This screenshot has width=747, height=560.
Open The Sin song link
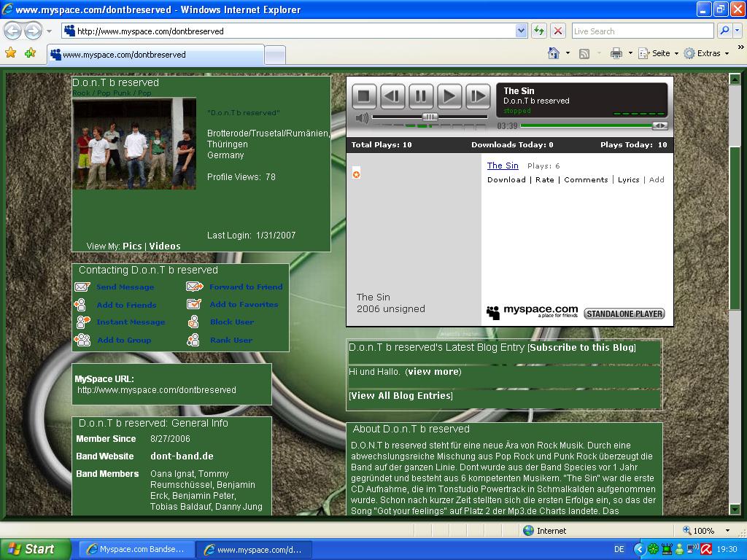coord(503,166)
